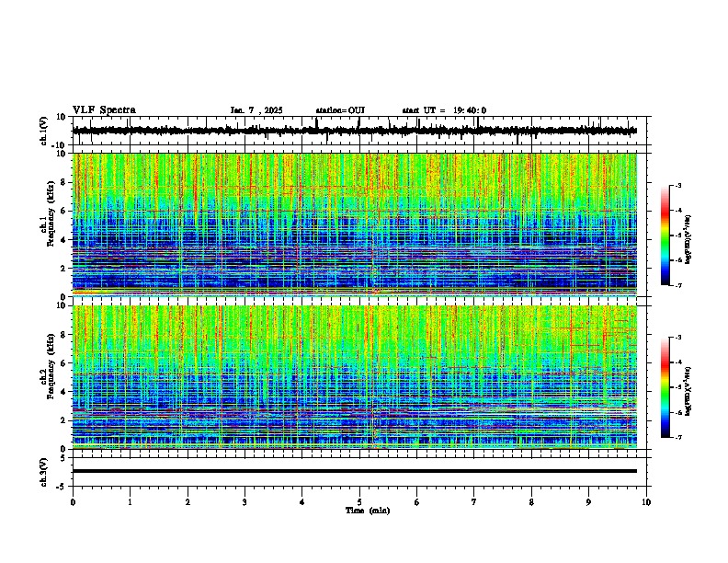Click the "-3" value on ch.2 colorbar
The image size is (728, 563).
coord(678,338)
